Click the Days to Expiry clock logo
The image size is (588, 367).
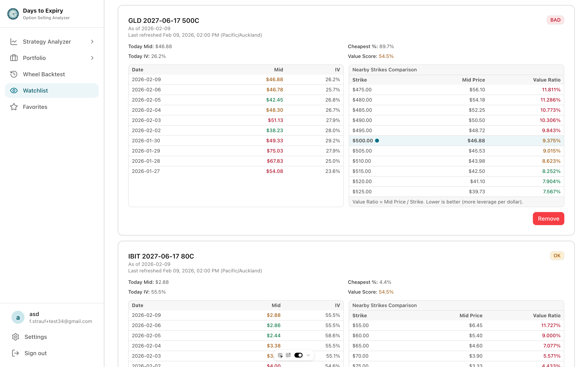(x=13, y=14)
